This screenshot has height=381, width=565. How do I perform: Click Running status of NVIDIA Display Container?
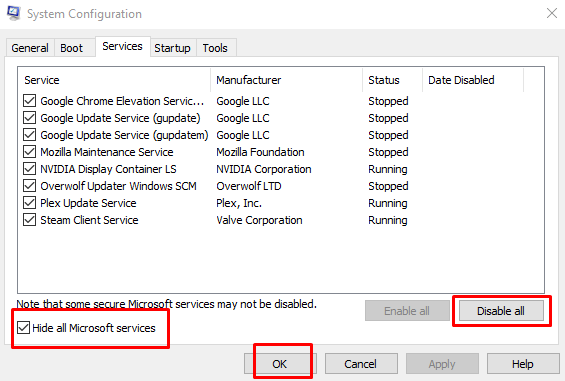click(x=388, y=169)
